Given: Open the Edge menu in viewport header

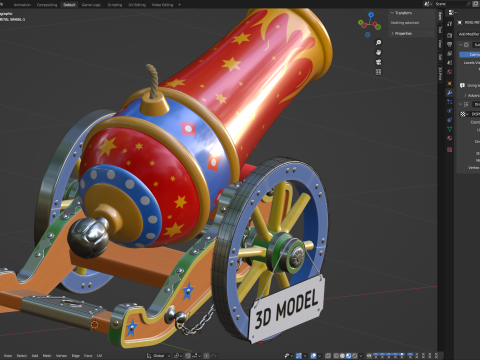Looking at the screenshot, I should (76, 356).
